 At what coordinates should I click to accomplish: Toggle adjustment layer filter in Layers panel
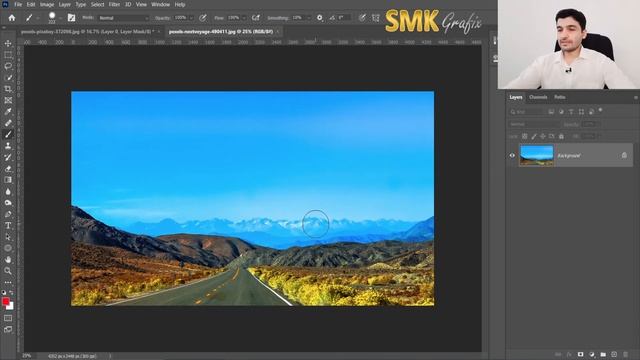[x=561, y=112]
